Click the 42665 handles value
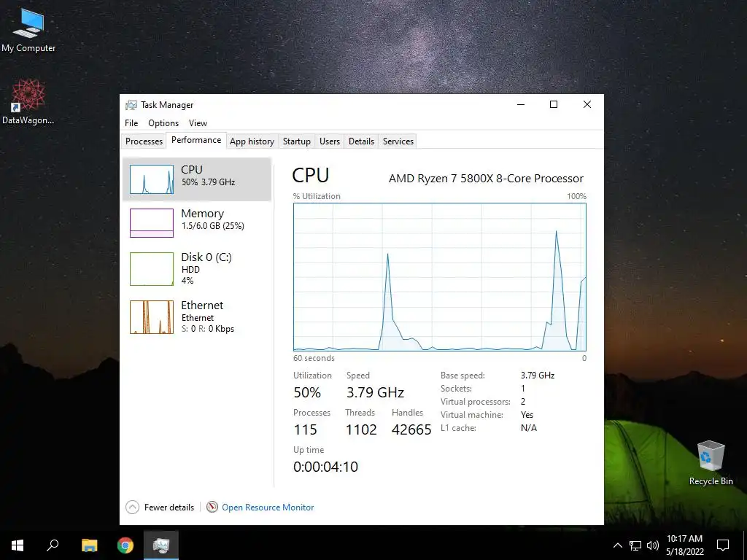The image size is (747, 560). (x=411, y=429)
